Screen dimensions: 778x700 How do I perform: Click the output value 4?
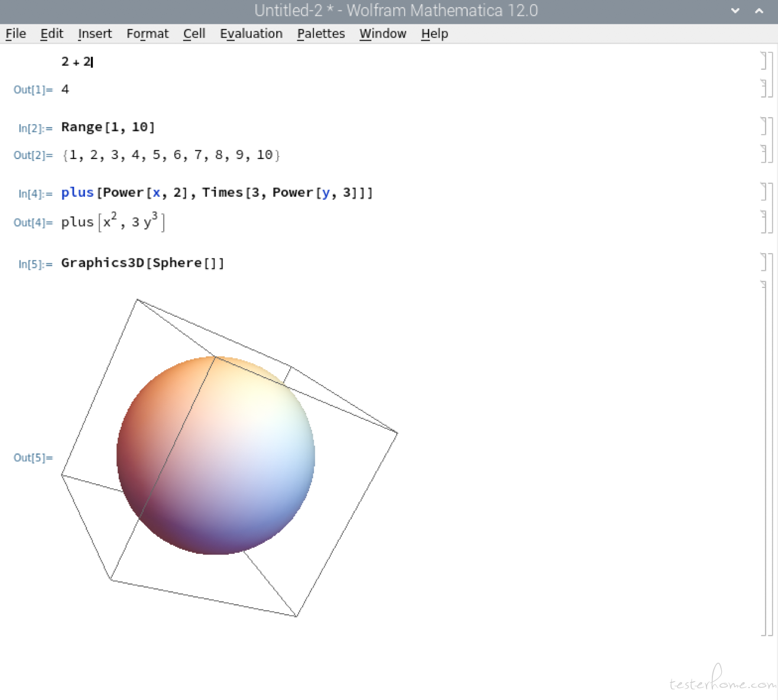pyautogui.click(x=65, y=89)
